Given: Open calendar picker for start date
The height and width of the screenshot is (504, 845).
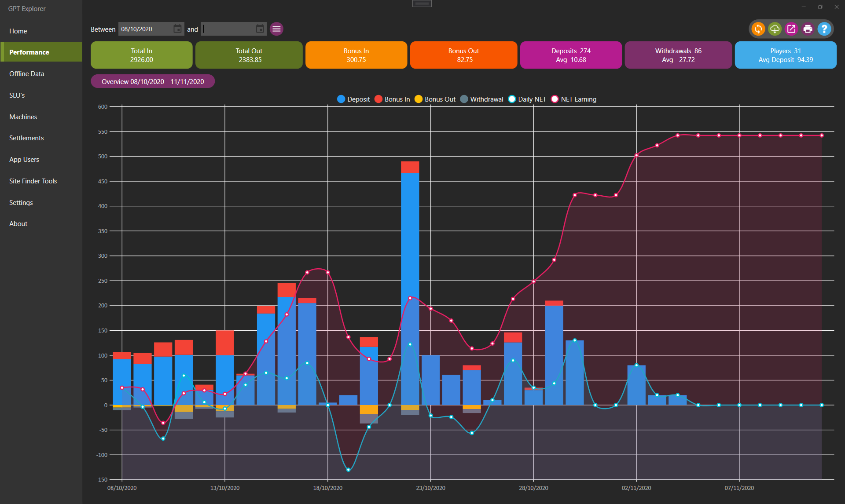Looking at the screenshot, I should pyautogui.click(x=177, y=29).
